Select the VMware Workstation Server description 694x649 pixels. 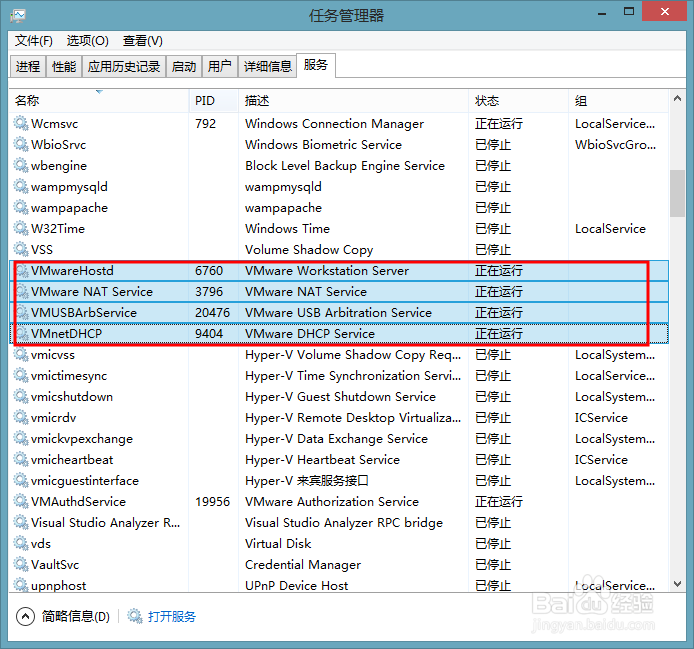[x=327, y=270]
